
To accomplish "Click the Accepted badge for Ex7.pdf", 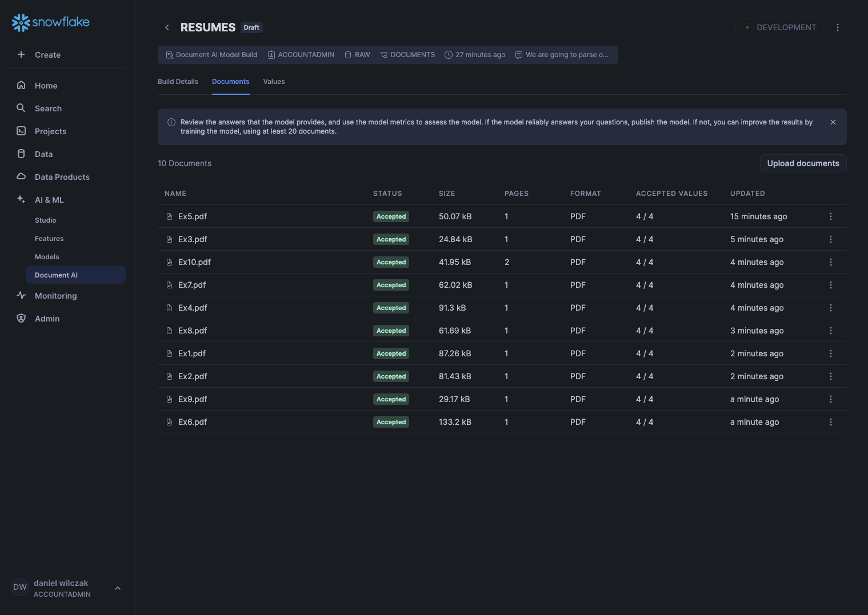I will tap(391, 285).
